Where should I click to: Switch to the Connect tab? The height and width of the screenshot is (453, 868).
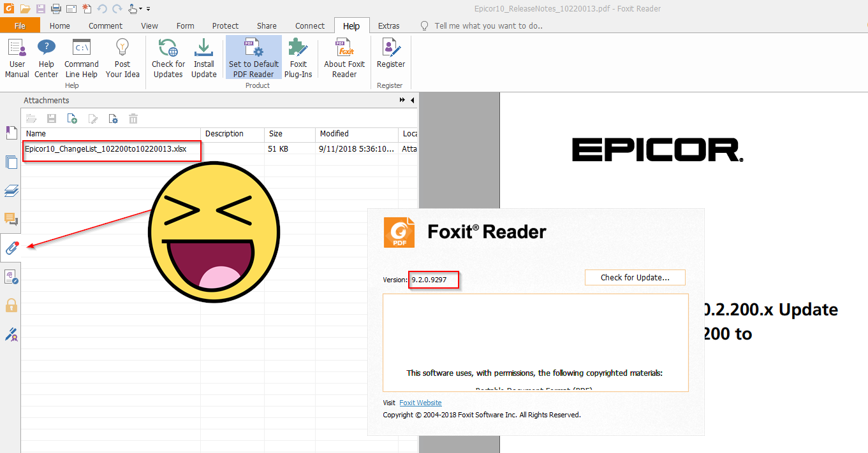click(x=310, y=25)
